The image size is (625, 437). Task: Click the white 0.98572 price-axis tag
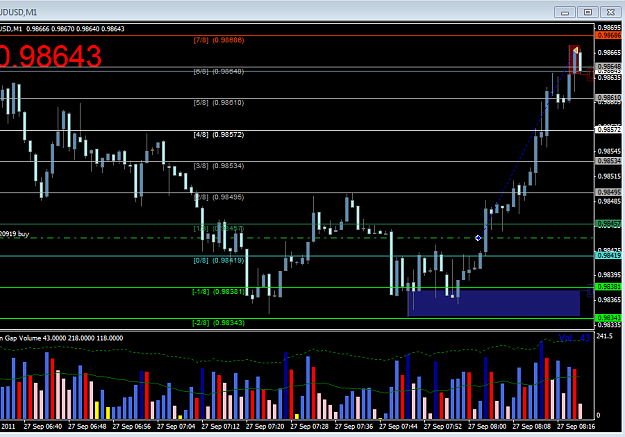[x=609, y=130]
